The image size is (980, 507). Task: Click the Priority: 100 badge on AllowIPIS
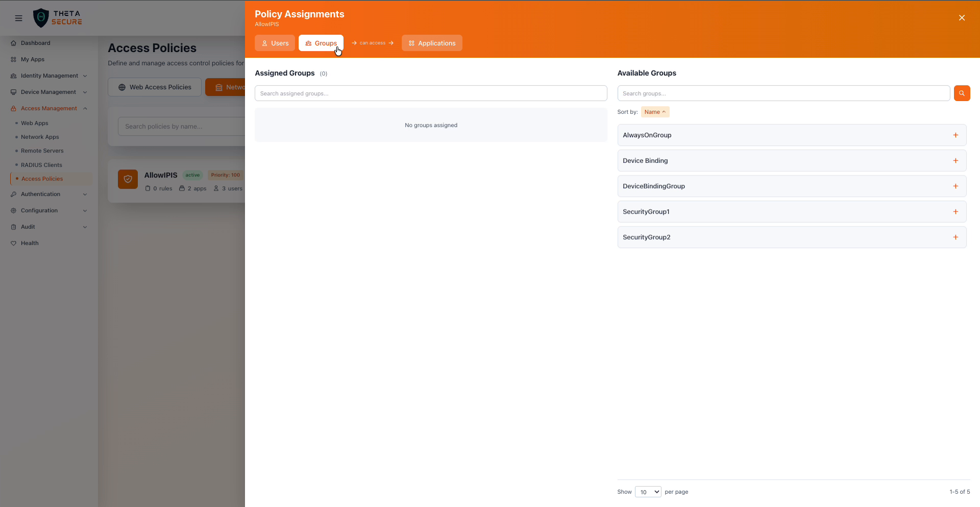point(225,175)
